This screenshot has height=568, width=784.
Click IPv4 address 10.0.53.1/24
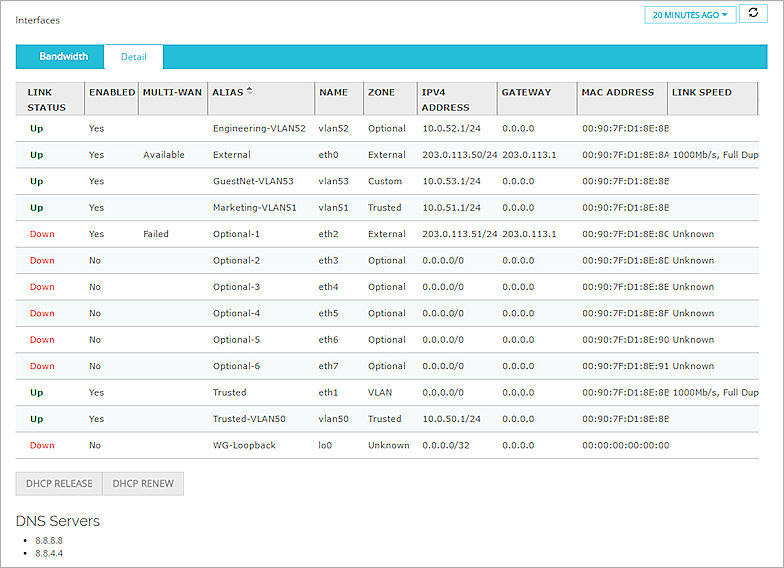click(x=452, y=182)
